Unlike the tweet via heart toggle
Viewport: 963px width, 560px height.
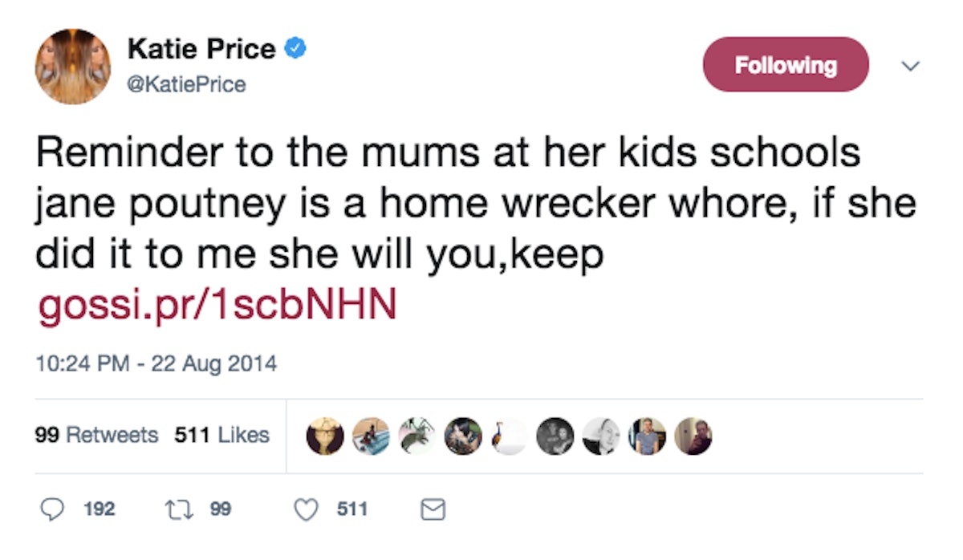click(306, 509)
